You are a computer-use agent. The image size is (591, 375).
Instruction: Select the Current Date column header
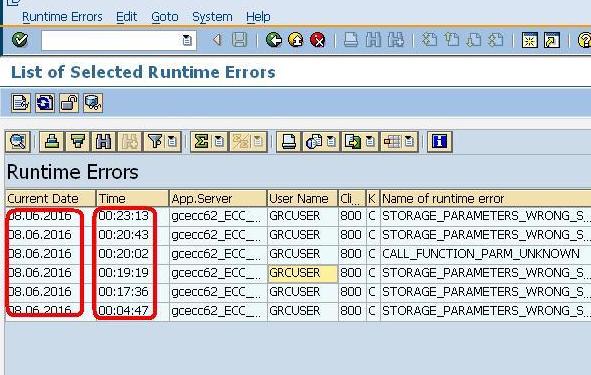[x=51, y=199]
